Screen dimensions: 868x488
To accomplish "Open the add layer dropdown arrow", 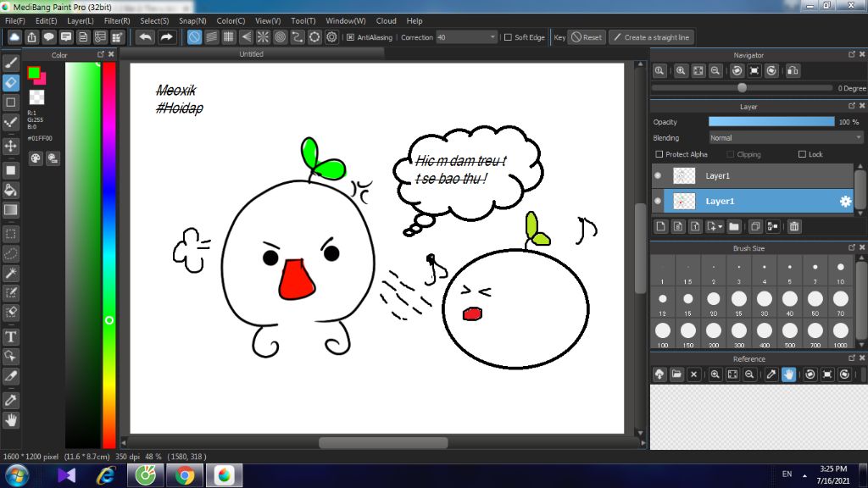I will (x=719, y=226).
